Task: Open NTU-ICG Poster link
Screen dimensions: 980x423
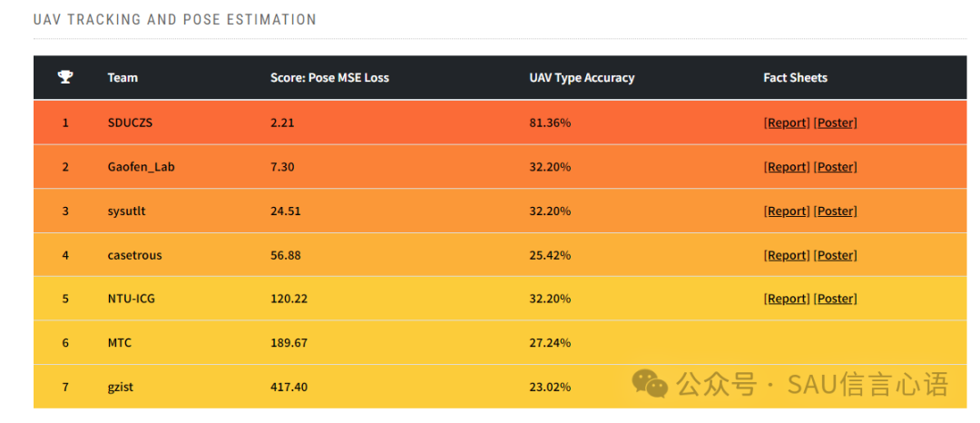Action: (x=835, y=299)
